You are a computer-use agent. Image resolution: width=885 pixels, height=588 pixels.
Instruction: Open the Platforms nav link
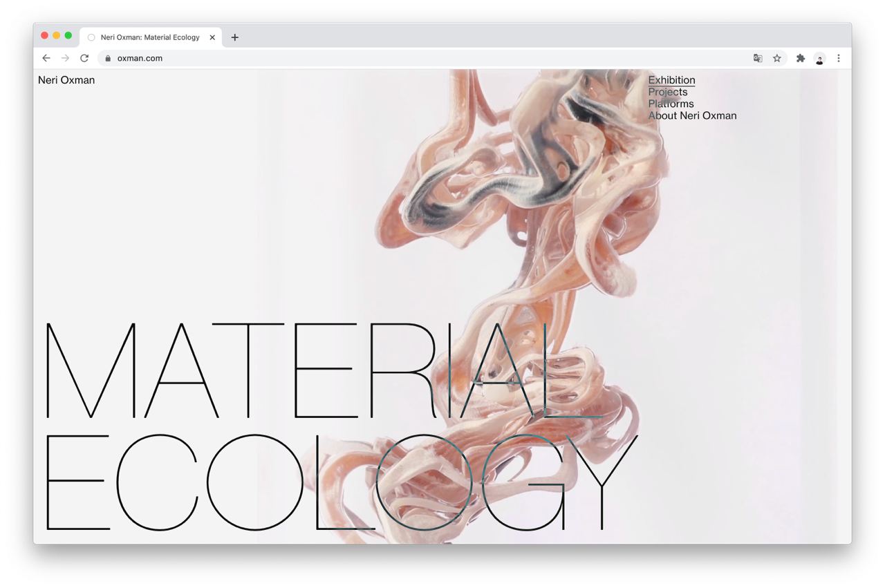click(x=671, y=104)
